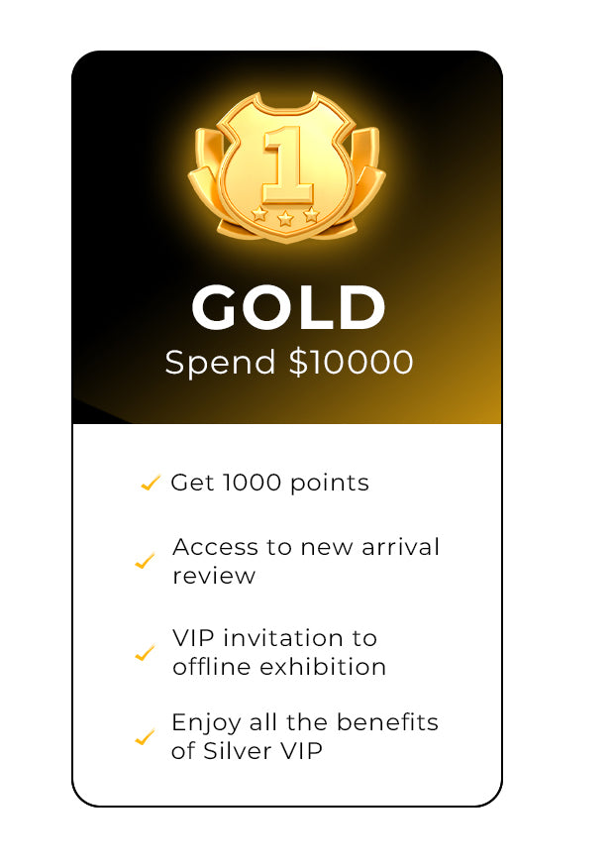615x868 pixels.
Task: Click Enjoy all the benefits of Silver VIP
Action: point(304,736)
